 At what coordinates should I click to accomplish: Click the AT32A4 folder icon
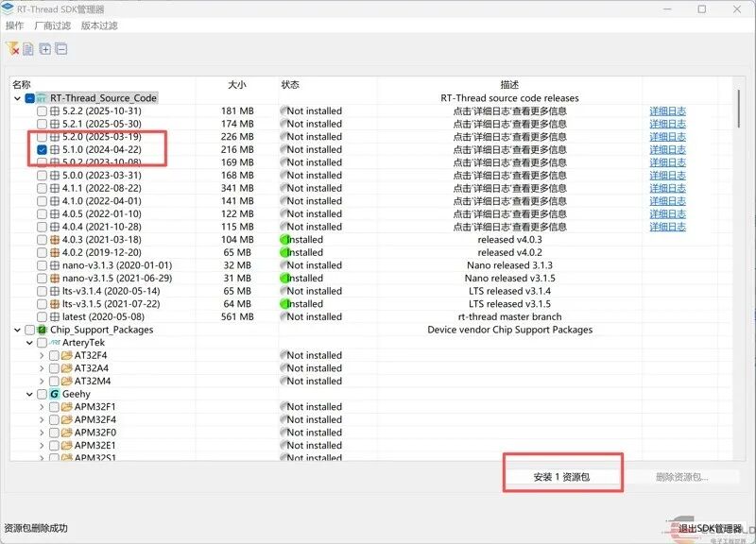tap(66, 368)
